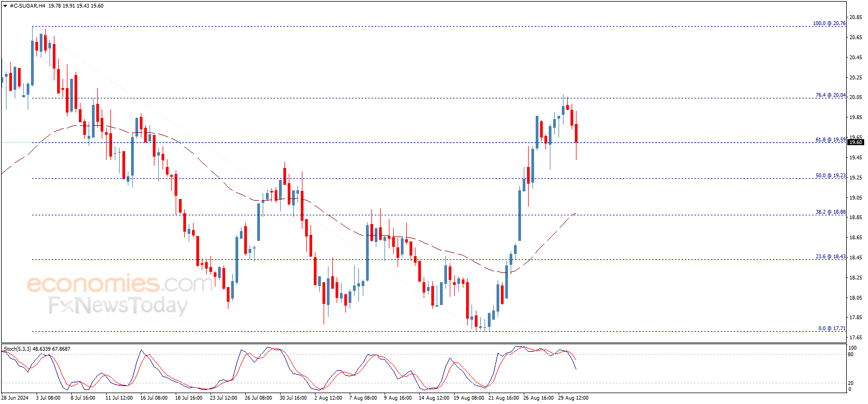This screenshot has height=404, width=868.
Task: Click the 0.0 @ 17.71 Fibonacci label
Action: [x=832, y=328]
